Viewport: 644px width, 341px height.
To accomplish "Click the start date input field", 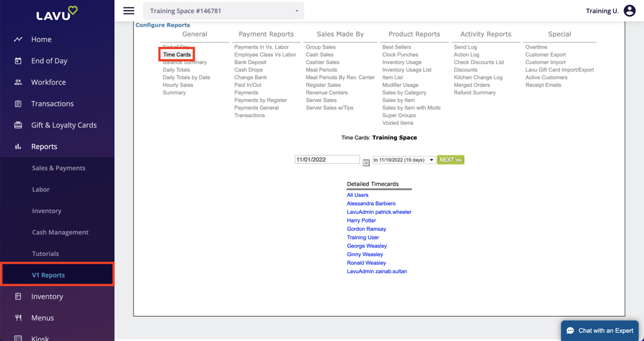I will pyautogui.click(x=327, y=160).
